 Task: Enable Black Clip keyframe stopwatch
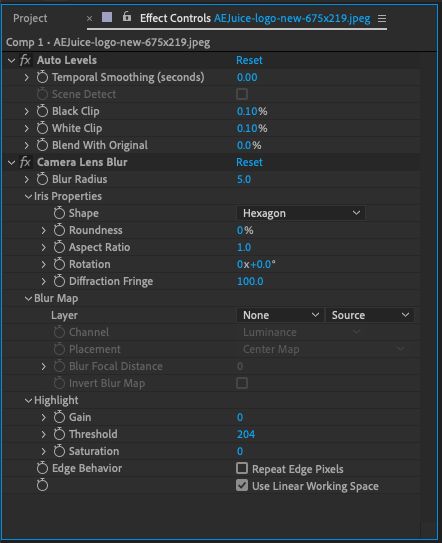click(42, 111)
